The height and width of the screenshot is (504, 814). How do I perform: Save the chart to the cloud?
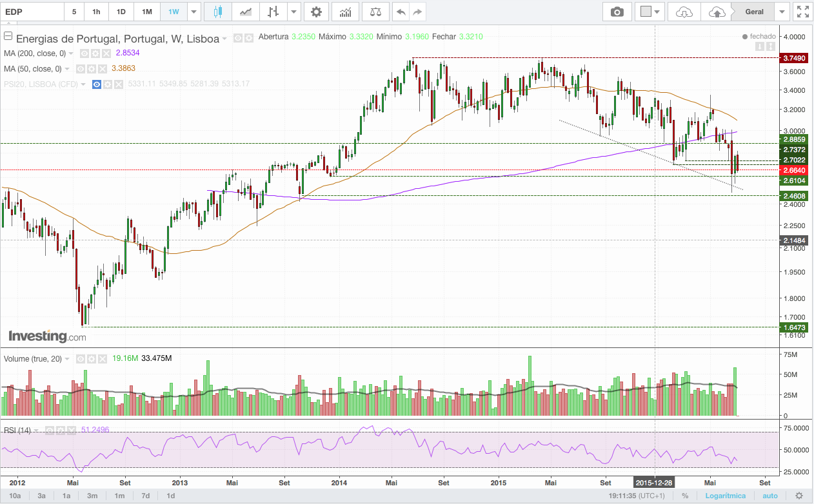(x=716, y=12)
